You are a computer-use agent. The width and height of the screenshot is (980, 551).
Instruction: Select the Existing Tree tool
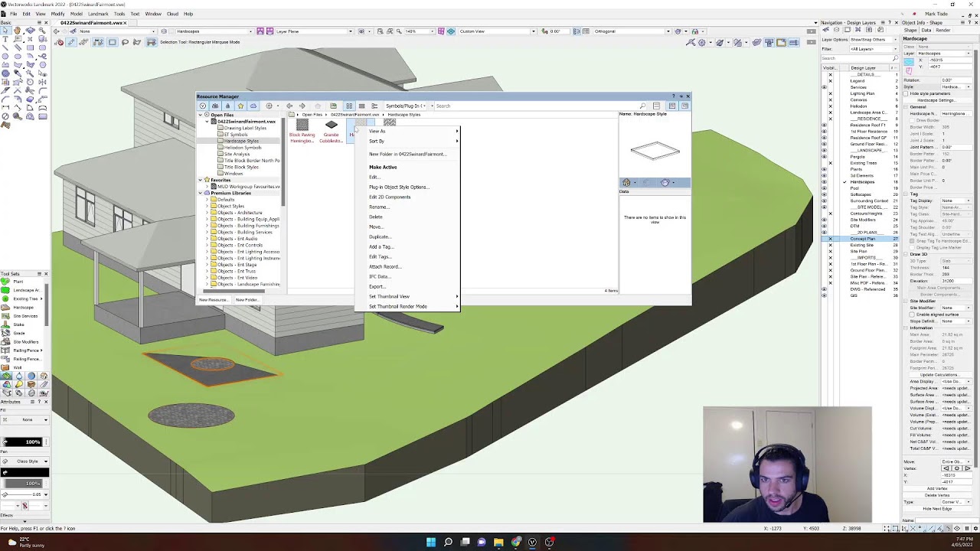(23, 298)
